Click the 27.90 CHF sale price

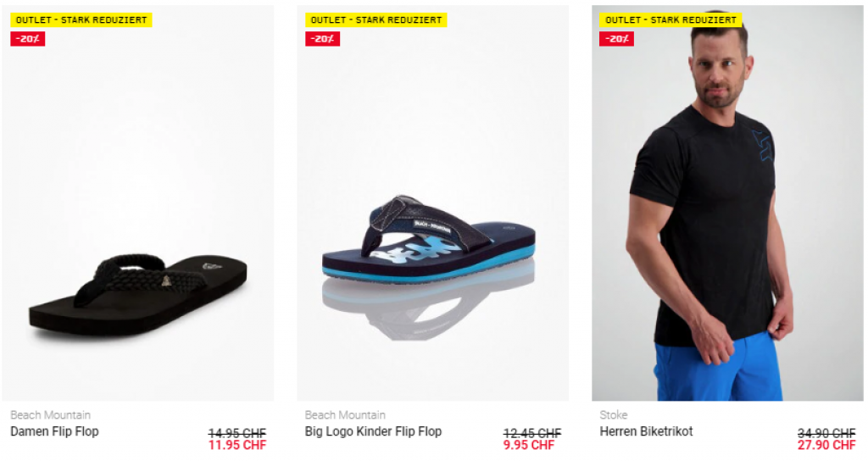coord(826,445)
